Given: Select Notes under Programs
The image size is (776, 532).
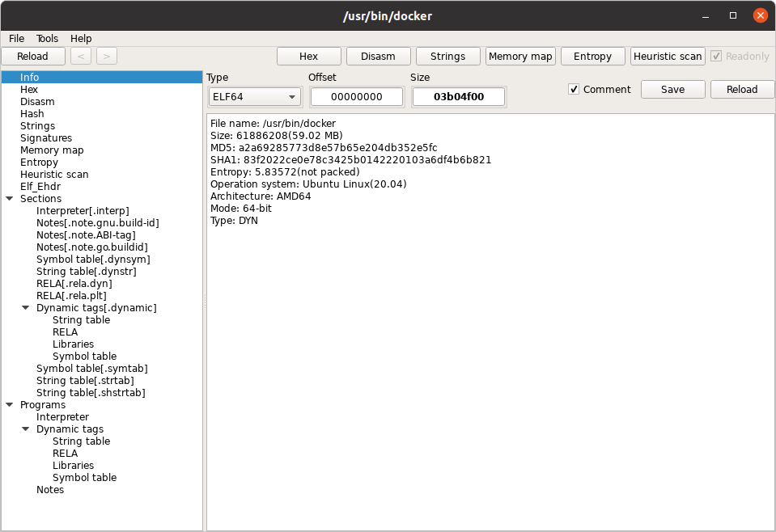Looking at the screenshot, I should [50, 489].
